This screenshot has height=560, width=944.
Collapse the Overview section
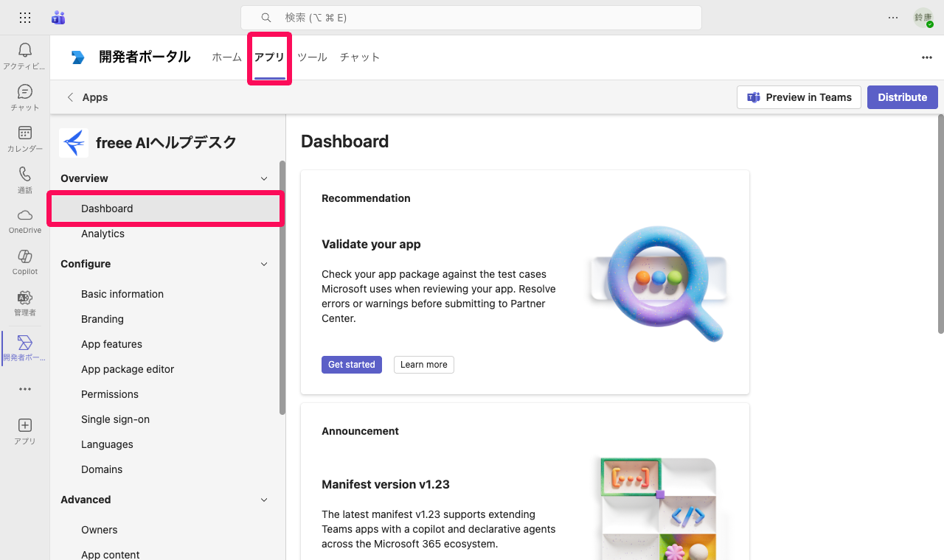pos(264,178)
